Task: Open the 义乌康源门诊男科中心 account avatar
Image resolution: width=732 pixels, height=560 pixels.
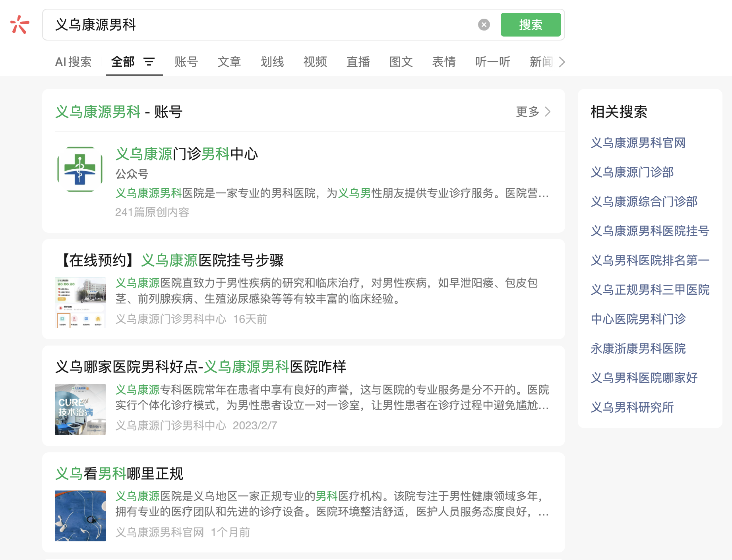Action: pos(80,170)
